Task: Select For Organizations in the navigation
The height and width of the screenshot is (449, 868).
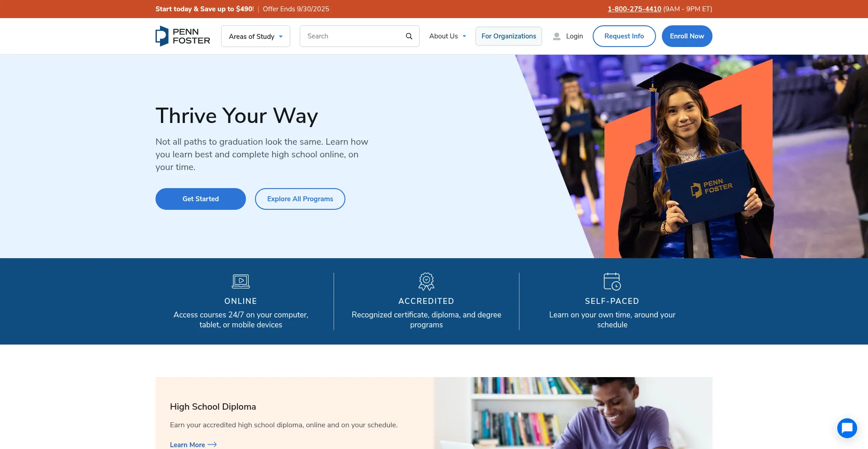Action: (509, 36)
